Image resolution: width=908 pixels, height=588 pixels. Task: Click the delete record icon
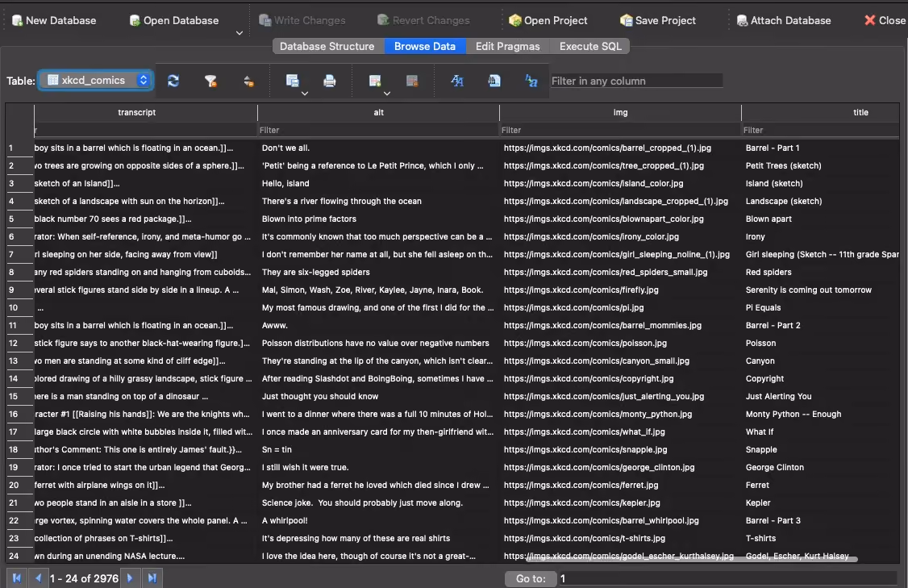point(412,81)
